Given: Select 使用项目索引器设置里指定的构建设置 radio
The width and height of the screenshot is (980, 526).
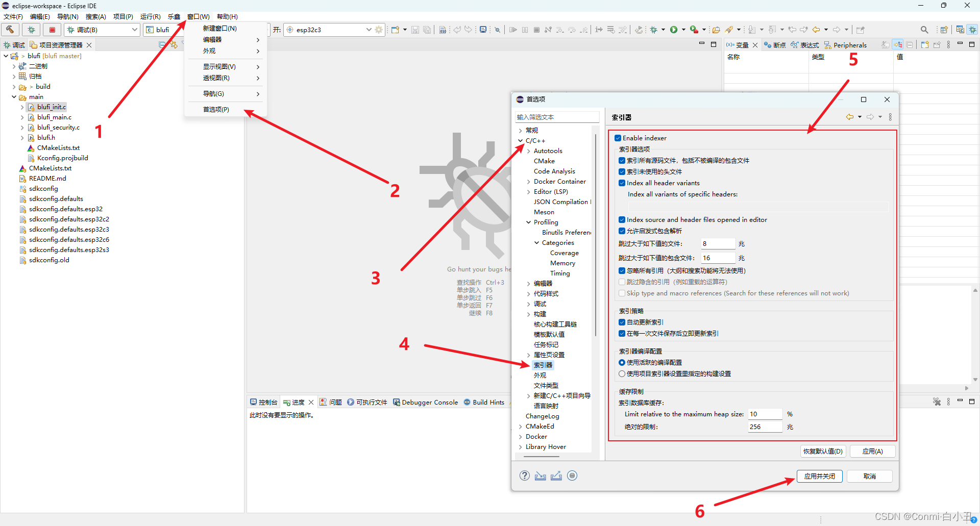Looking at the screenshot, I should (x=622, y=373).
